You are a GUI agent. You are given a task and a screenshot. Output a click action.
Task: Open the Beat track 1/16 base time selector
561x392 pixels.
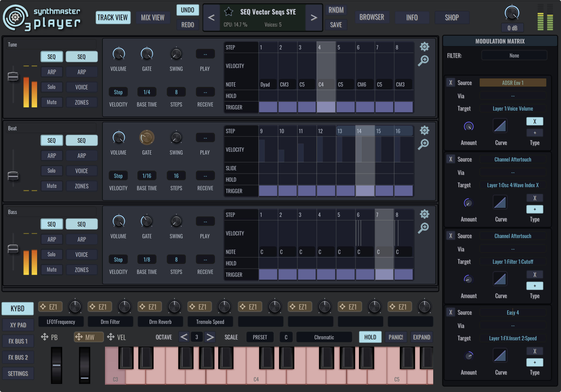click(147, 176)
